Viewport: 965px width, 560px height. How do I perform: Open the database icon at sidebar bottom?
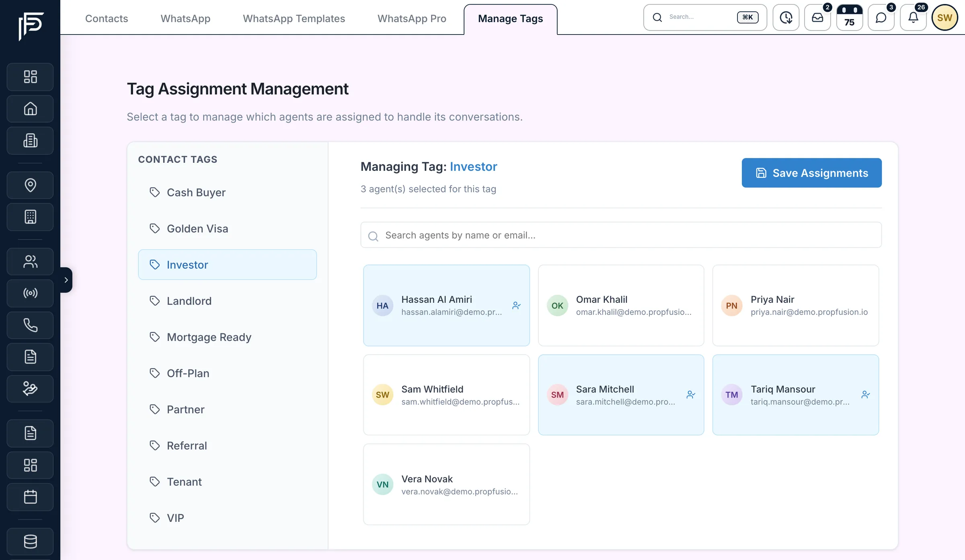(30, 542)
